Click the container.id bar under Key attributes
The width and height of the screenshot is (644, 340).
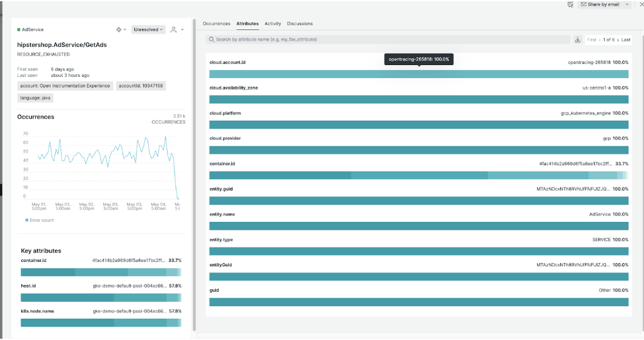100,272
